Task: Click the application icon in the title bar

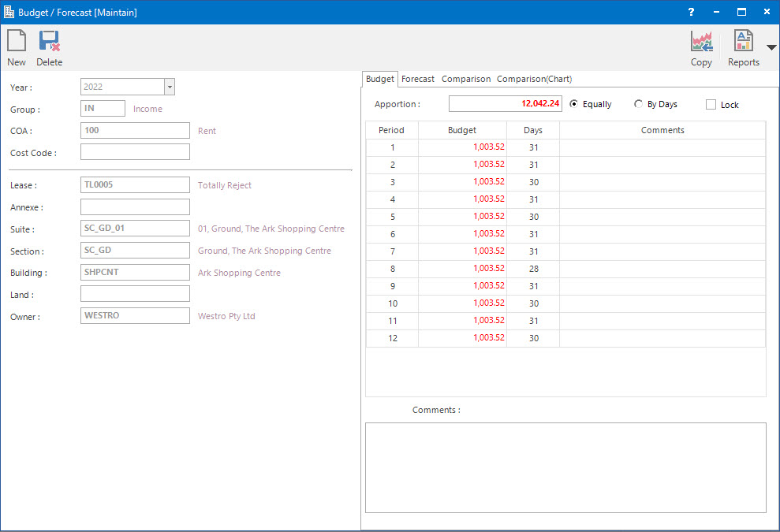Action: (9, 12)
